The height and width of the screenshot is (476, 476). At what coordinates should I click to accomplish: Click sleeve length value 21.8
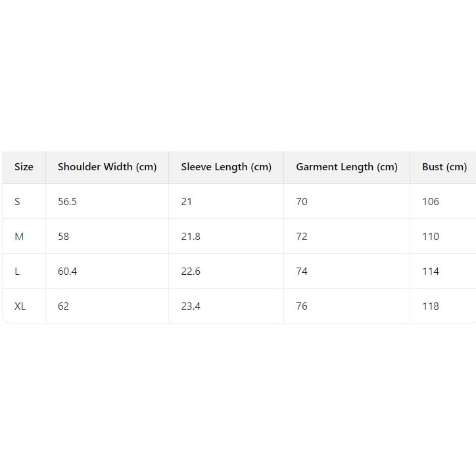click(191, 237)
